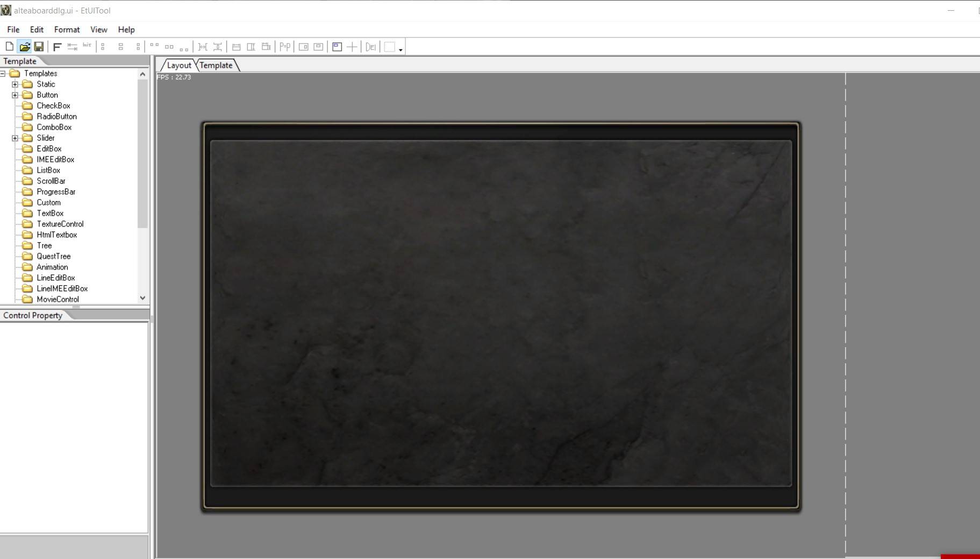Click the template tree scroll-down arrow
The height and width of the screenshot is (559, 980).
click(142, 298)
